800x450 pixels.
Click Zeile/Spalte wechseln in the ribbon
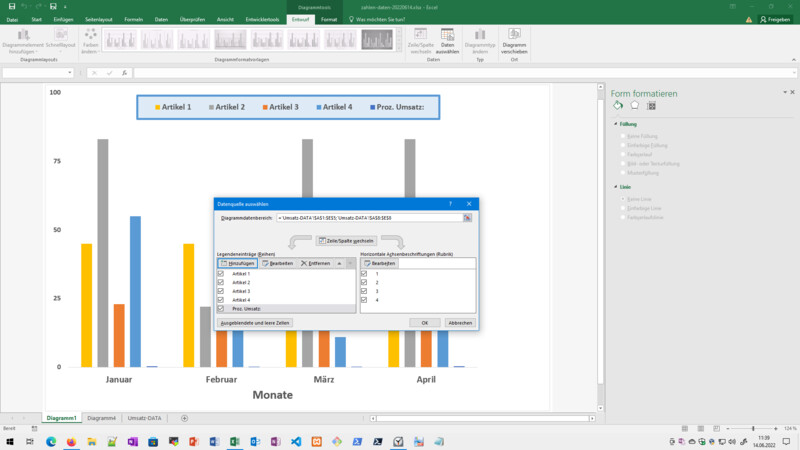(x=420, y=41)
